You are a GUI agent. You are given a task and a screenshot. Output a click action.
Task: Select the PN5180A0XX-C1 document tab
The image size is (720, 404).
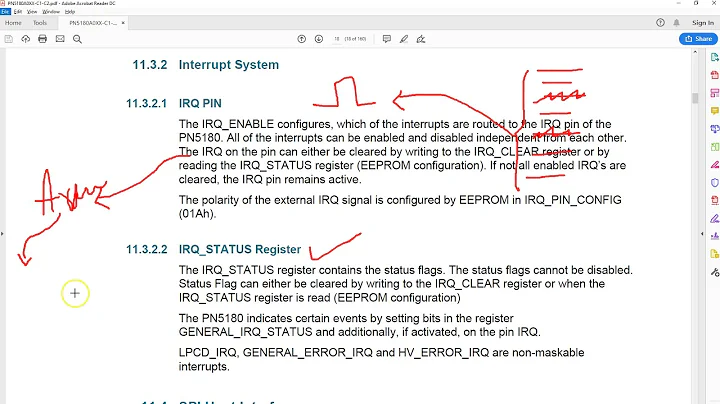pos(93,23)
